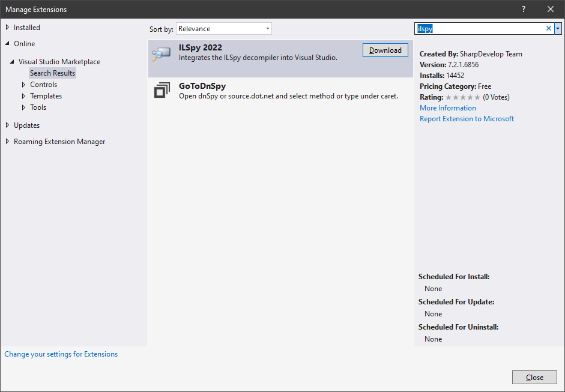Collapse the Online category
This screenshot has width=565, height=392.
(8, 43)
